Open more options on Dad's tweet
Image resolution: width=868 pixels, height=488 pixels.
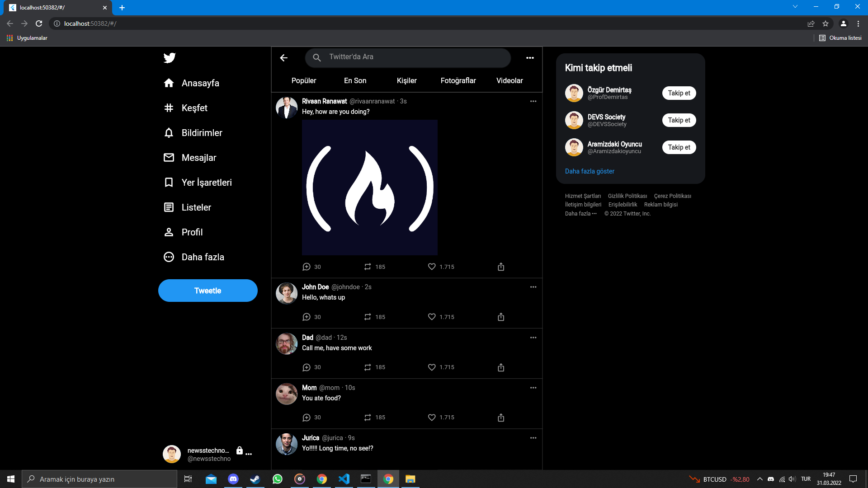(x=533, y=338)
